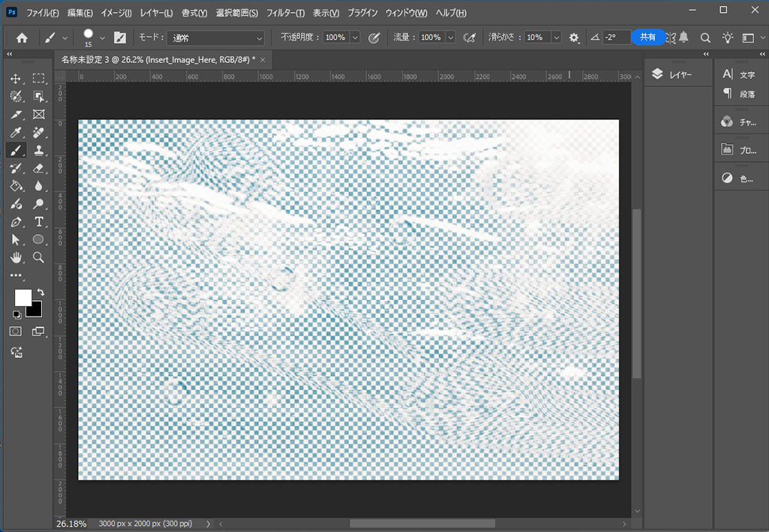Image resolution: width=769 pixels, height=532 pixels.
Task: Click the Zoom tool in toolbar
Action: click(39, 257)
